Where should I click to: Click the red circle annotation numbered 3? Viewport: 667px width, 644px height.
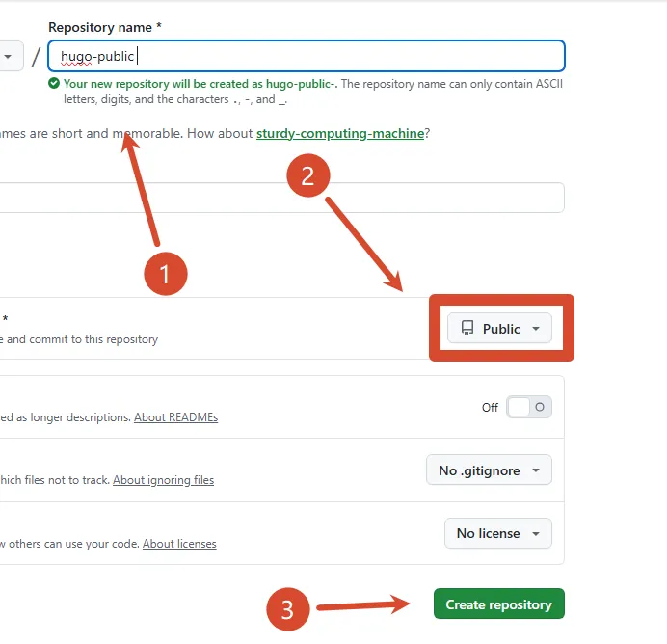click(x=287, y=609)
